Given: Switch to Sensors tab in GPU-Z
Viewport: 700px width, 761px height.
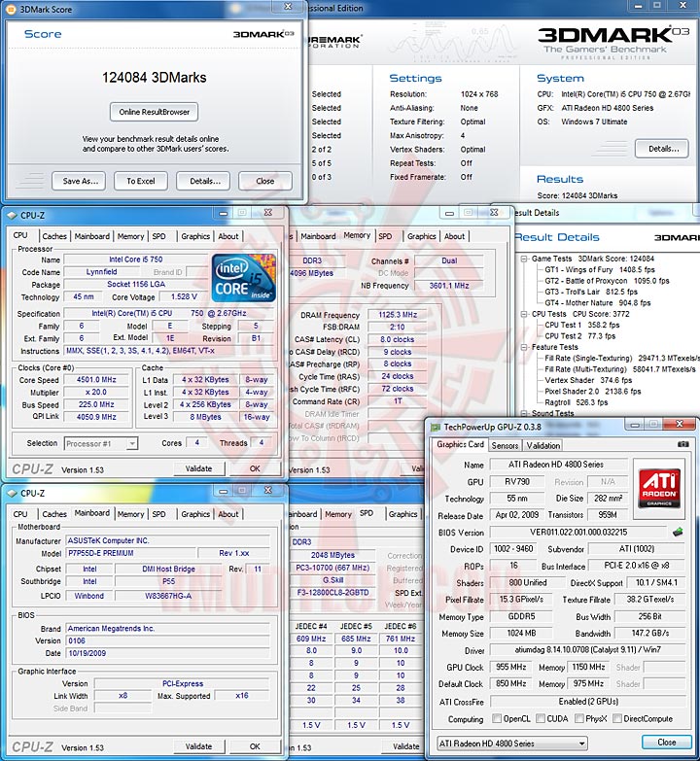Looking at the screenshot, I should click(505, 445).
